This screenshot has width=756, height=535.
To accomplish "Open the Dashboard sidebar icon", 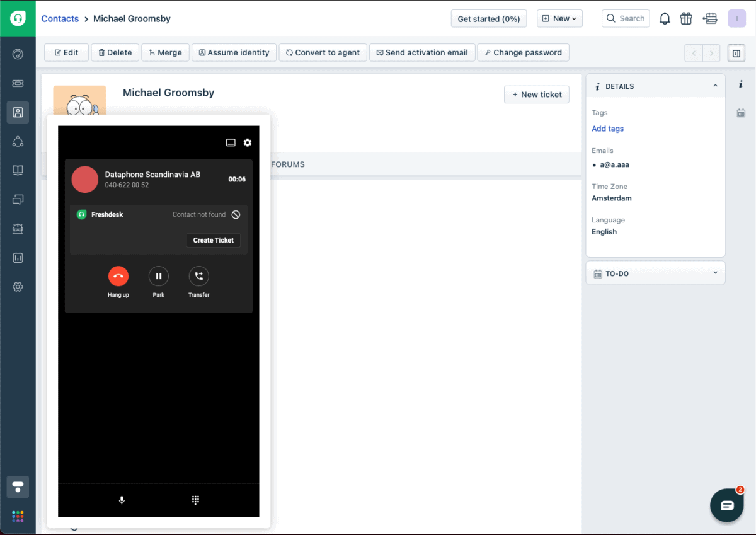I will 18,54.
